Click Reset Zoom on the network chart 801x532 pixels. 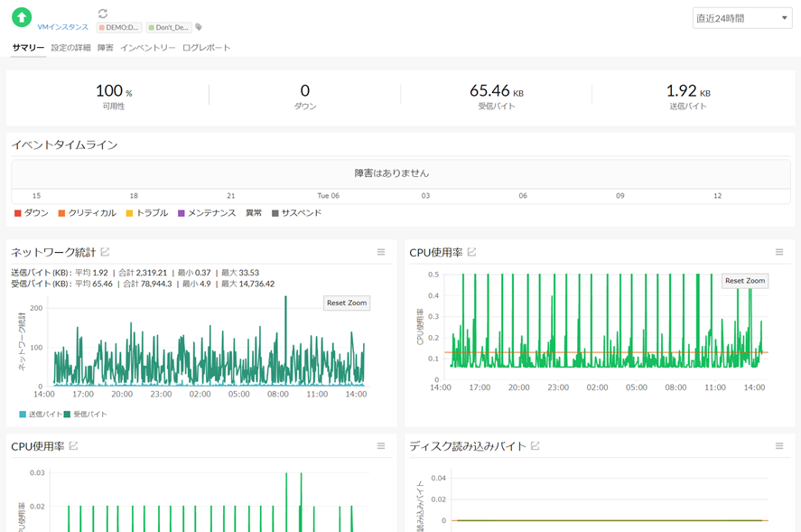click(347, 303)
